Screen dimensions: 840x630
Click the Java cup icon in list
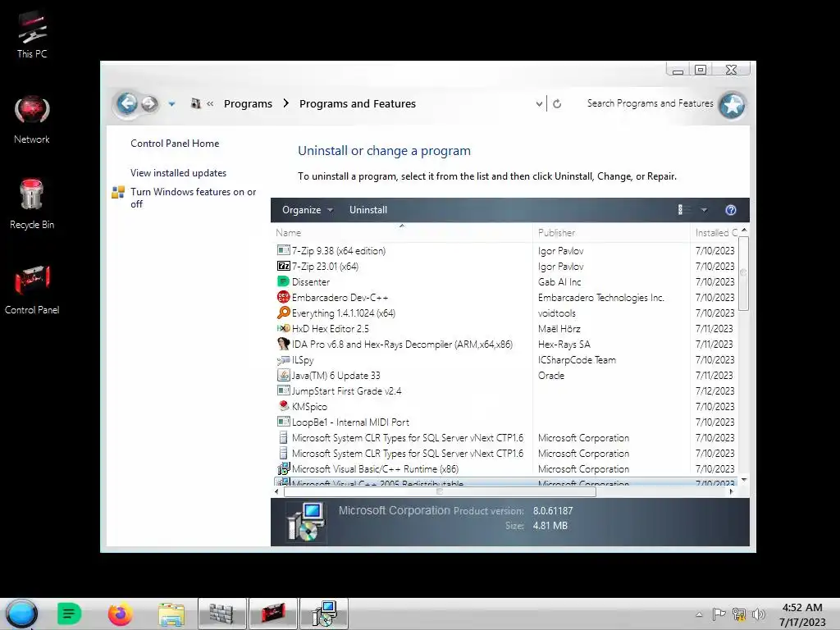point(283,375)
